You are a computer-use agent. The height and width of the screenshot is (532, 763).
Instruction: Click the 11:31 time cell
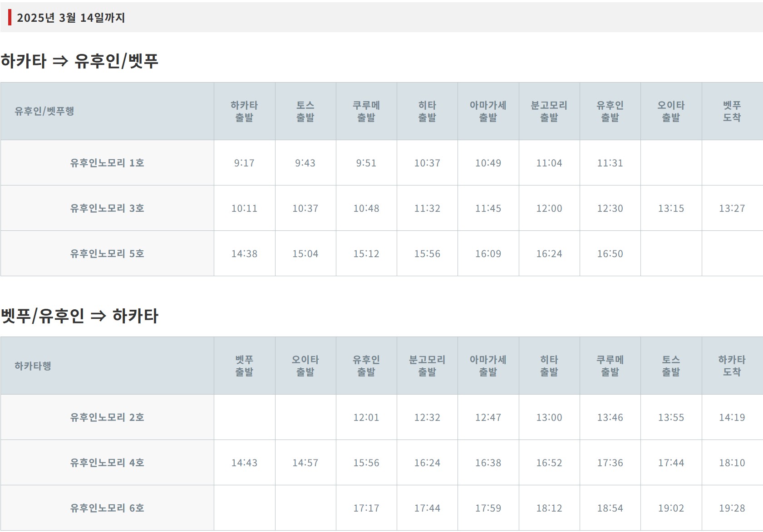pyautogui.click(x=610, y=163)
